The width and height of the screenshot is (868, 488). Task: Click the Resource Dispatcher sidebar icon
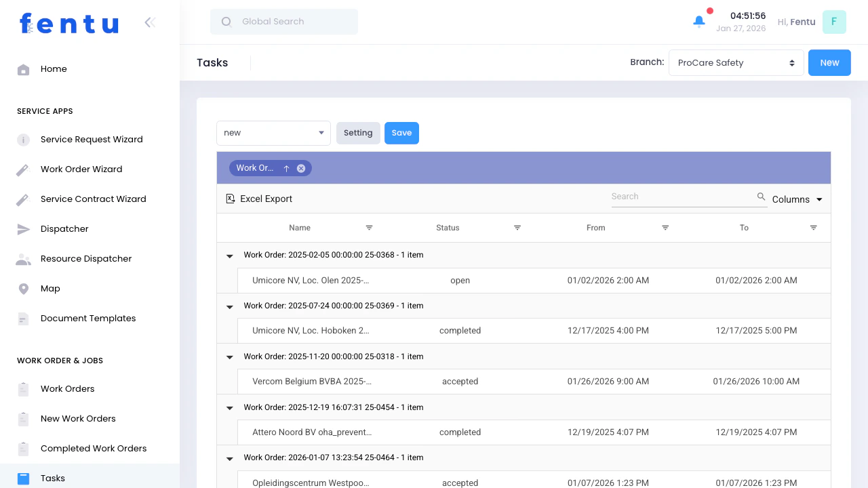point(23,258)
